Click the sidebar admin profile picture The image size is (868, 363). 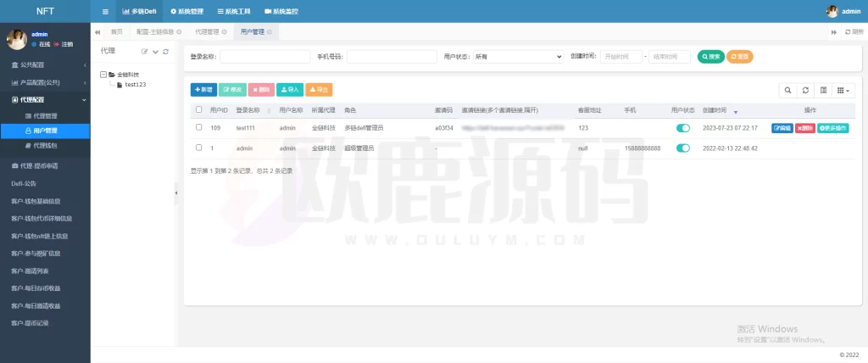17,39
